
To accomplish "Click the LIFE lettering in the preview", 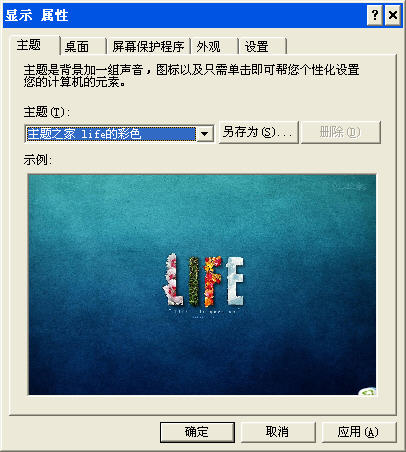I will click(x=203, y=280).
